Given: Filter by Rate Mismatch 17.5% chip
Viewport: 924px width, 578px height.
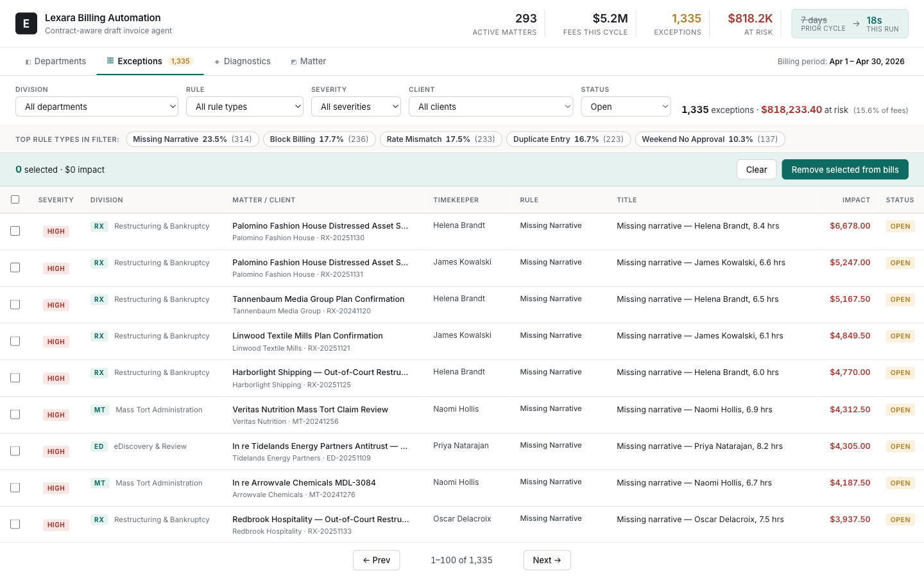Looking at the screenshot, I should coord(441,139).
